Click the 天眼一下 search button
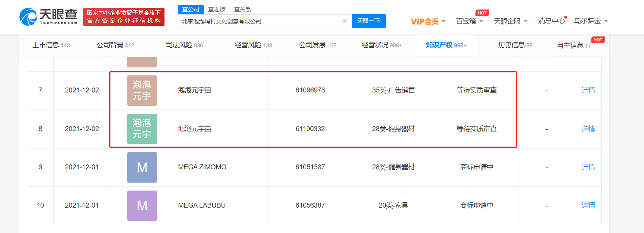Viewport: 644px width, 233px height. [369, 21]
